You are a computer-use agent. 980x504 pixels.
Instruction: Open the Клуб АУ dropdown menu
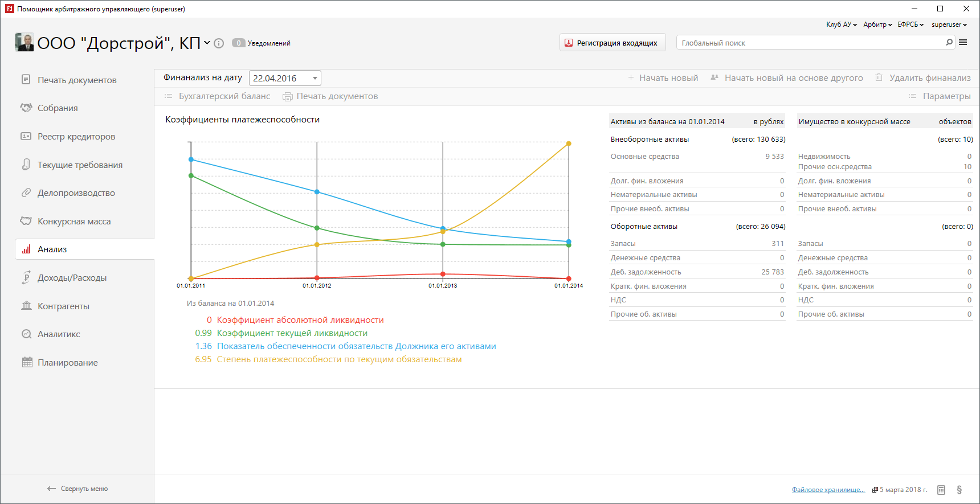[x=841, y=24]
